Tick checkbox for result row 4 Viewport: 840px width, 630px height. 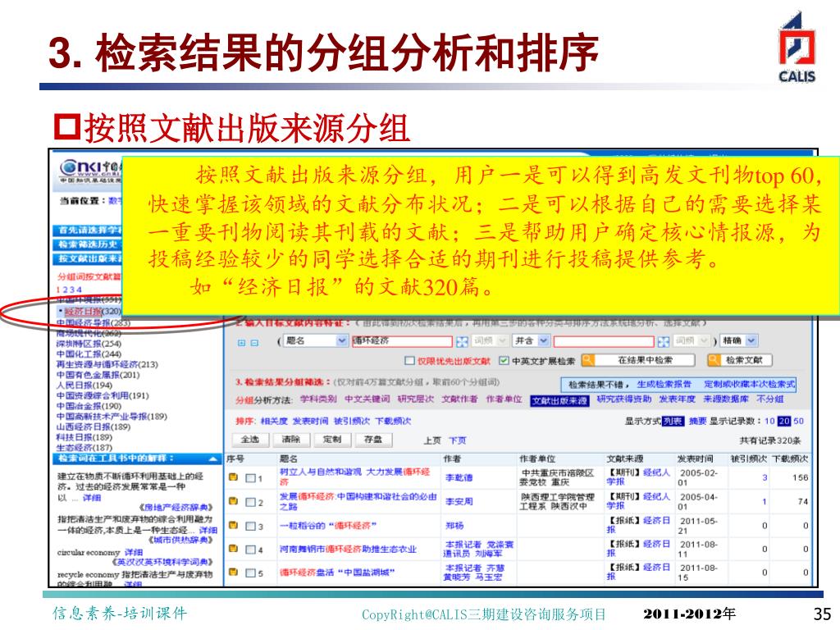point(250,549)
